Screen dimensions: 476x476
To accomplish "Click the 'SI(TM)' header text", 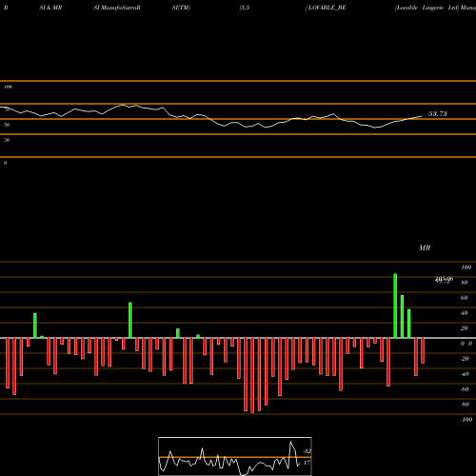I will click(x=181, y=8).
